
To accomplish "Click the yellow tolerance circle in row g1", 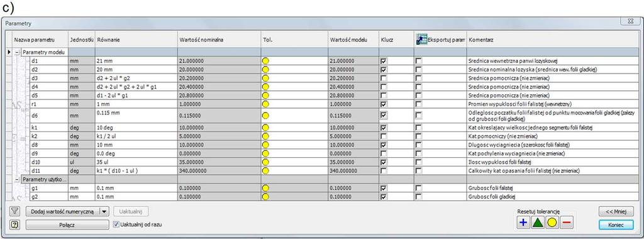I will pyautogui.click(x=265, y=188).
